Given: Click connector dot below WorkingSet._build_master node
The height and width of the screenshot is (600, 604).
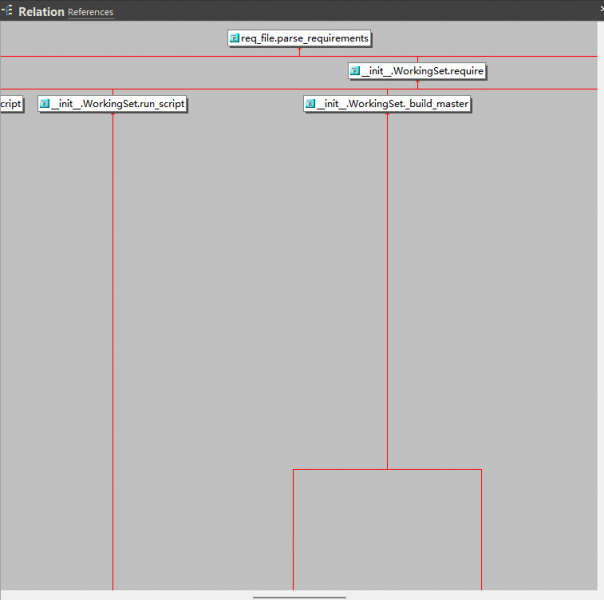Looking at the screenshot, I should click(387, 114).
